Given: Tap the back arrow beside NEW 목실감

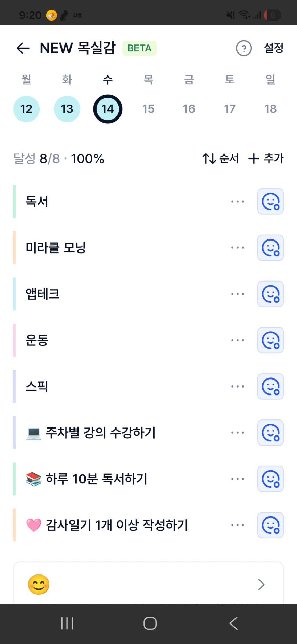Looking at the screenshot, I should (x=23, y=48).
